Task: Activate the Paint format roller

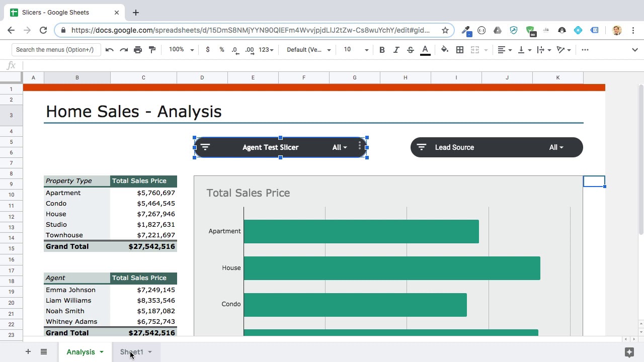Action: [x=152, y=50]
